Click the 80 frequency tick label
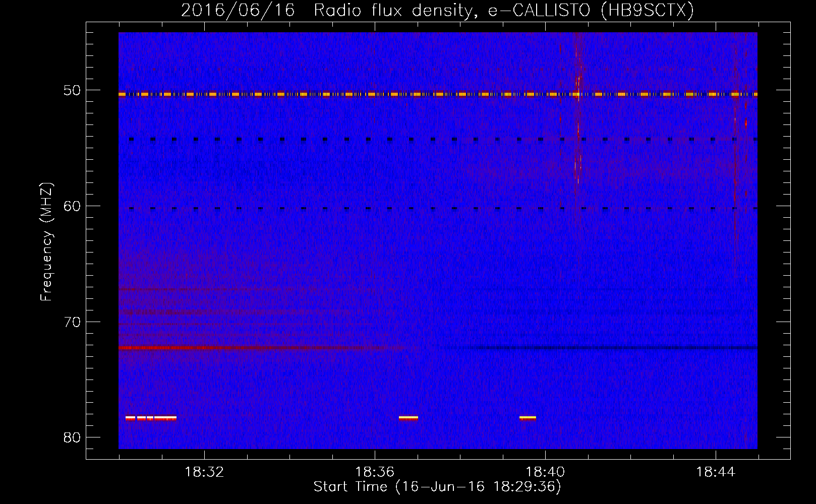This screenshot has width=816, height=504. (x=72, y=437)
